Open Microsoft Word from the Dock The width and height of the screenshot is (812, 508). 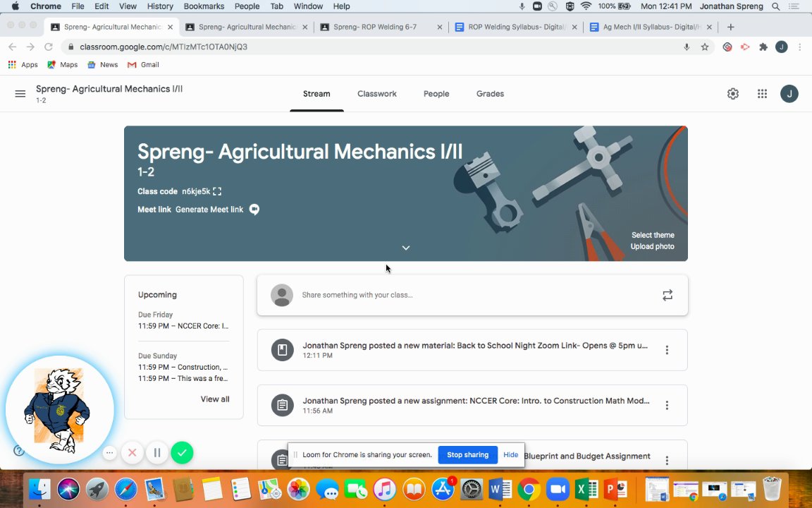click(500, 490)
